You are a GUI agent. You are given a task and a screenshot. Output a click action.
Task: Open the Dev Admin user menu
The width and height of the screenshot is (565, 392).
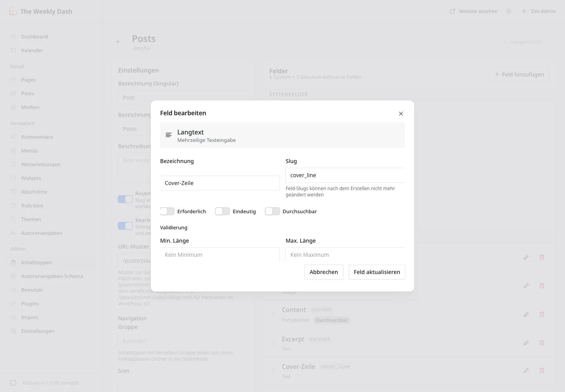(538, 11)
